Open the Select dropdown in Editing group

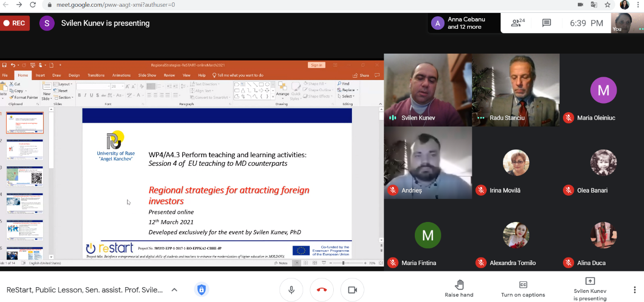347,96
